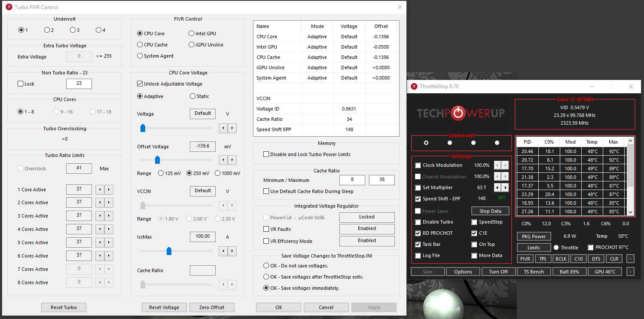The height and width of the screenshot is (319, 644).
Task: Click right arrow for 1 Core Active ratio
Action: [109, 190]
